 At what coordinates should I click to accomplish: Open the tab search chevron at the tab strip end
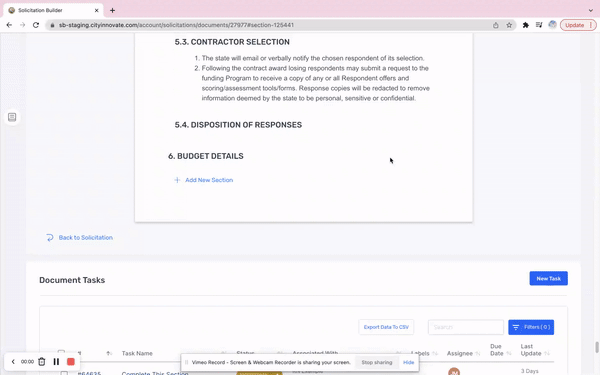click(591, 10)
